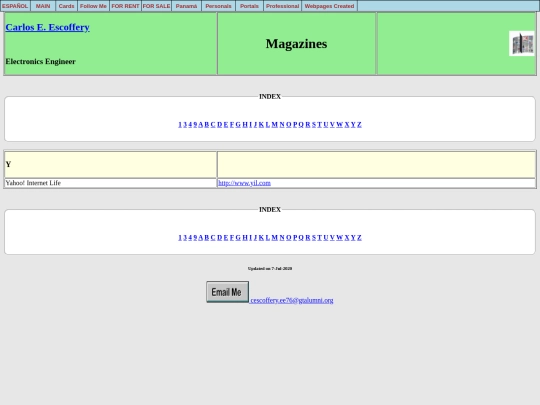Select number 1 in first INDEX

pos(180,124)
